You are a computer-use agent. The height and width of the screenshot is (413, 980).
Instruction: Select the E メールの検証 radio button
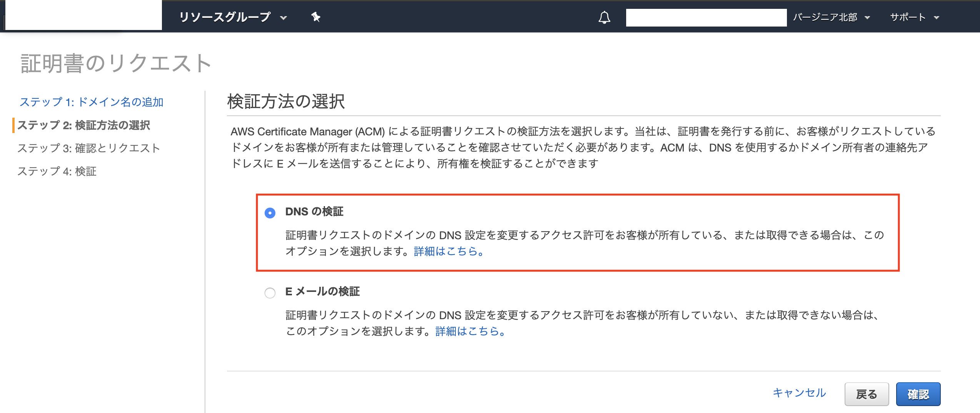(270, 292)
